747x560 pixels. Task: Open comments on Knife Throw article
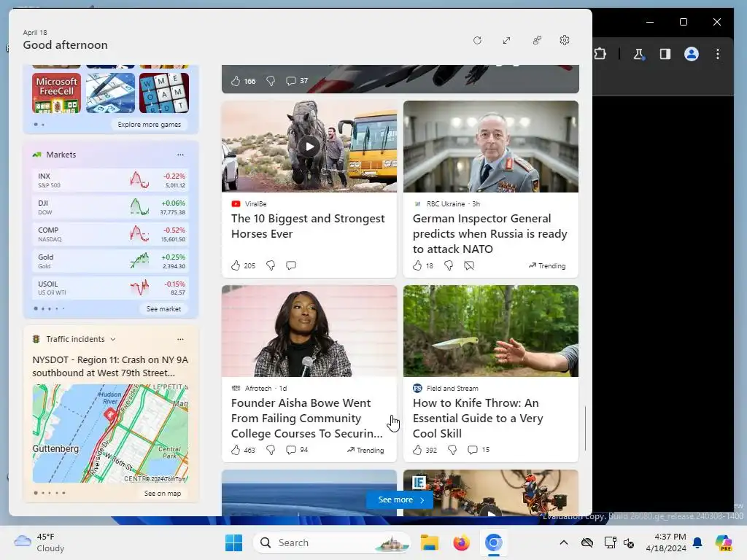pos(479,450)
